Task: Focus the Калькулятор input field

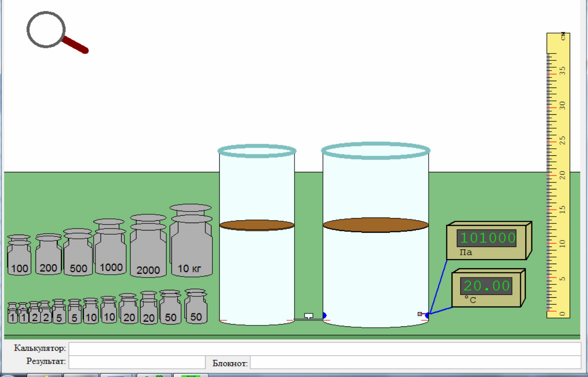Action: tap(324, 348)
